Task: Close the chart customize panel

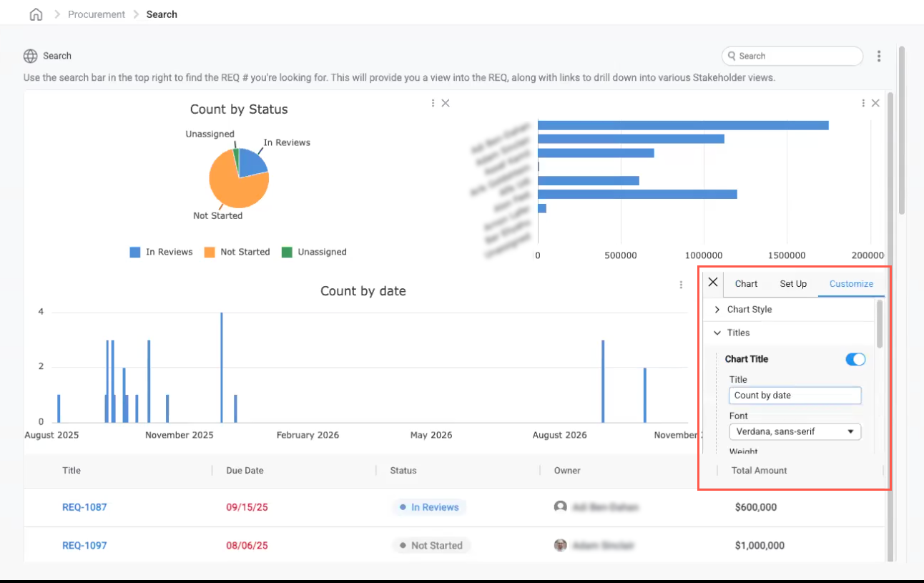Action: click(712, 283)
